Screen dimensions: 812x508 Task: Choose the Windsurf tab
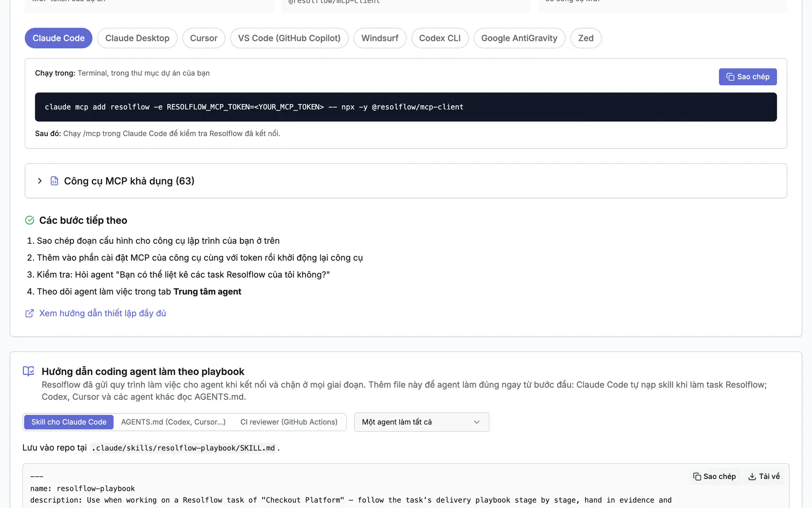[380, 38]
